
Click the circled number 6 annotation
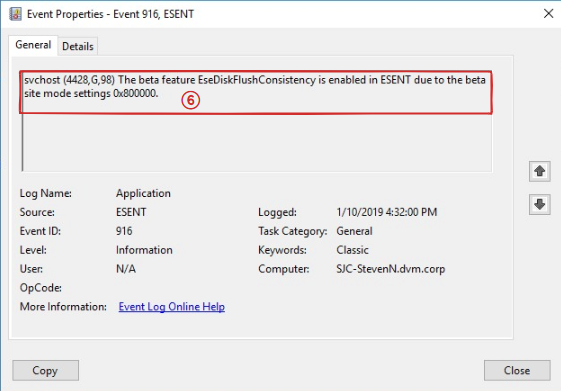point(190,100)
